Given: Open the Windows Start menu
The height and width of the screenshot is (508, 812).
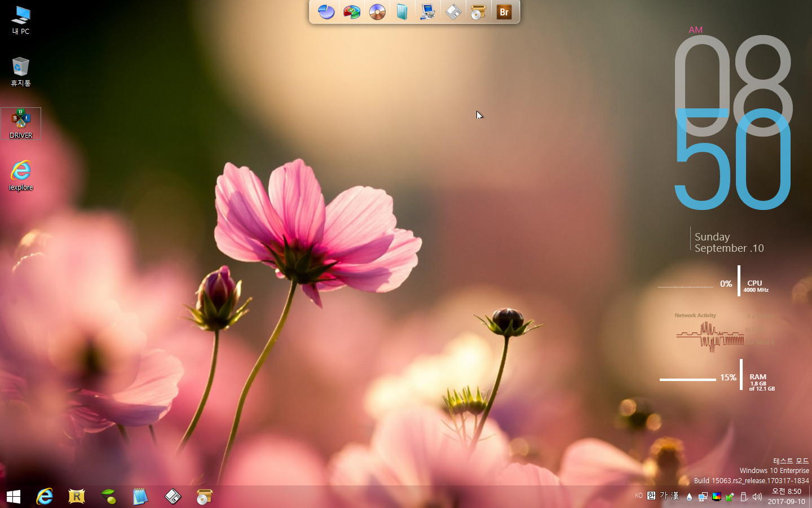Looking at the screenshot, I should [14, 497].
